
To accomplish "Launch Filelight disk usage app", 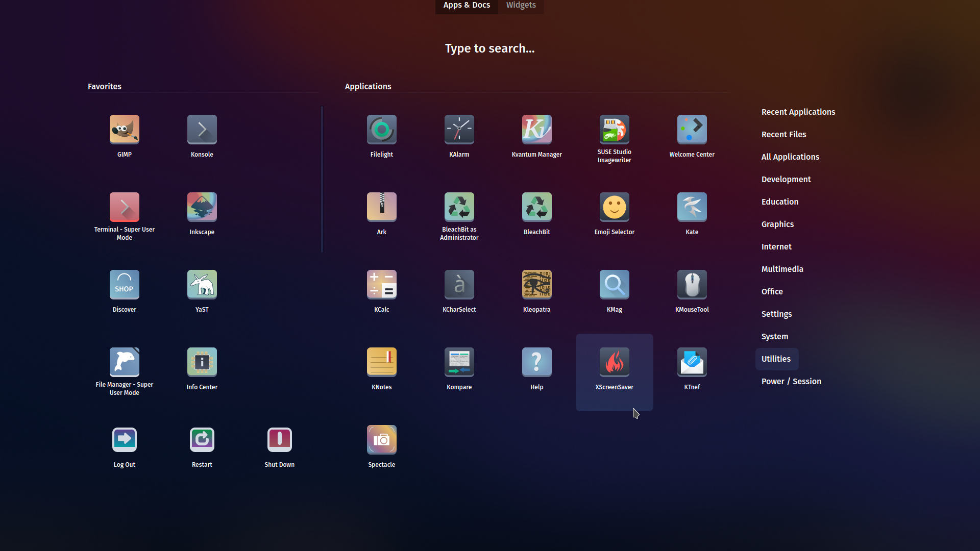I will [382, 130].
